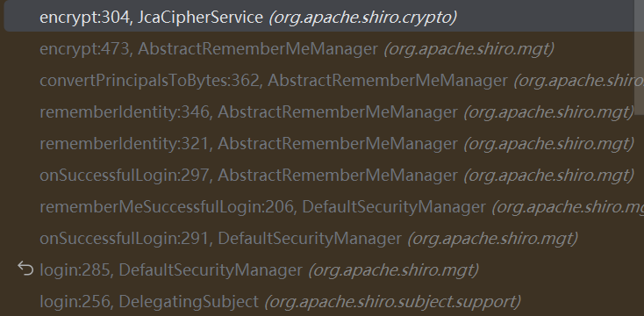
Task: Select the encrypt:304 JcaCipherService frame
Action: pos(319,17)
